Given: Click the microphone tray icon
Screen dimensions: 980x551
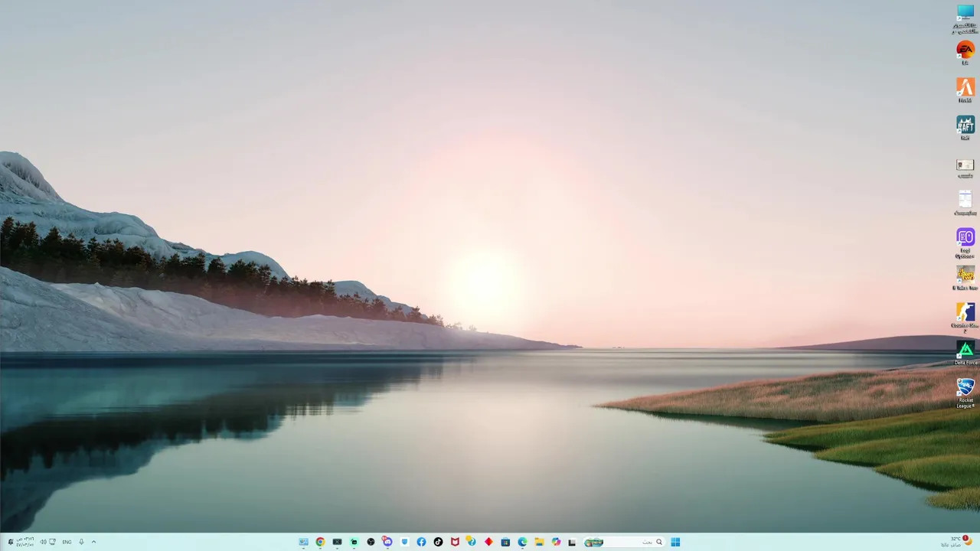Looking at the screenshot, I should (81, 542).
